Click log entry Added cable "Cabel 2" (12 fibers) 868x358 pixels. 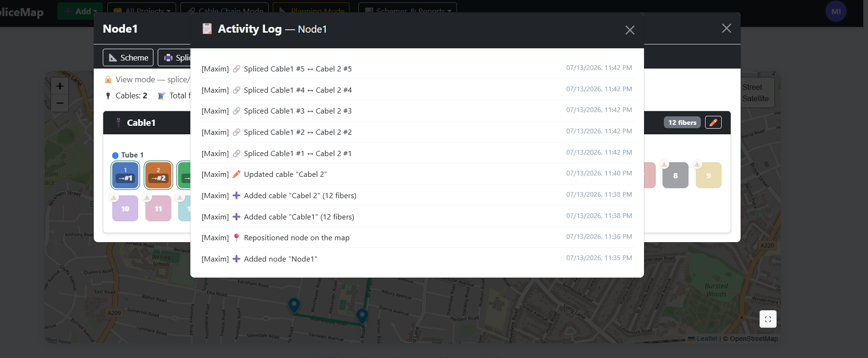pos(417,195)
